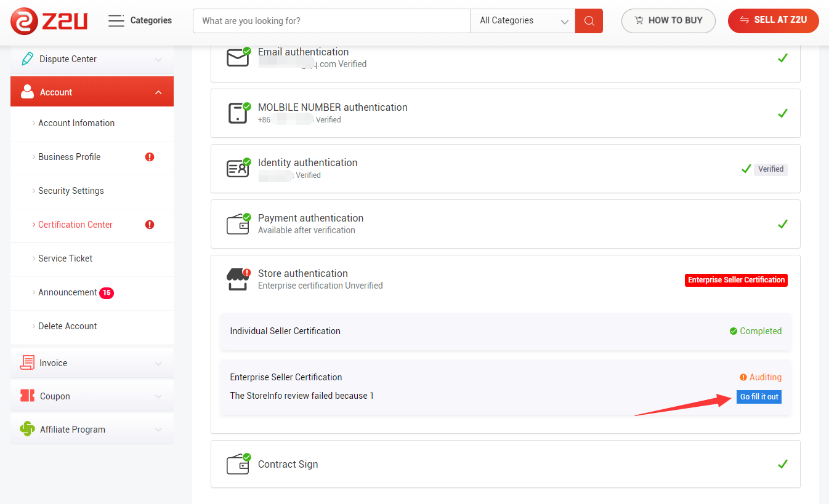Expand the Invoice sidebar section
The image size is (829, 504).
(92, 363)
